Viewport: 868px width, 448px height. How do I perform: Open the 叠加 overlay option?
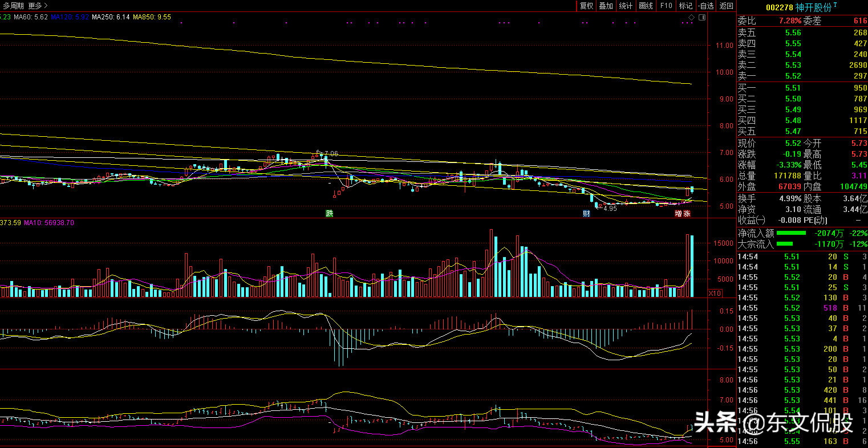tap(606, 6)
